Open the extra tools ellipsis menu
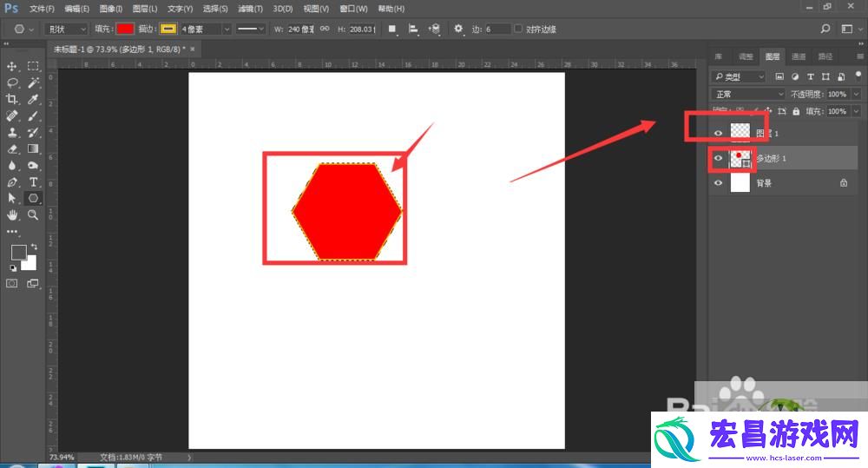The image size is (868, 468). tap(12, 232)
